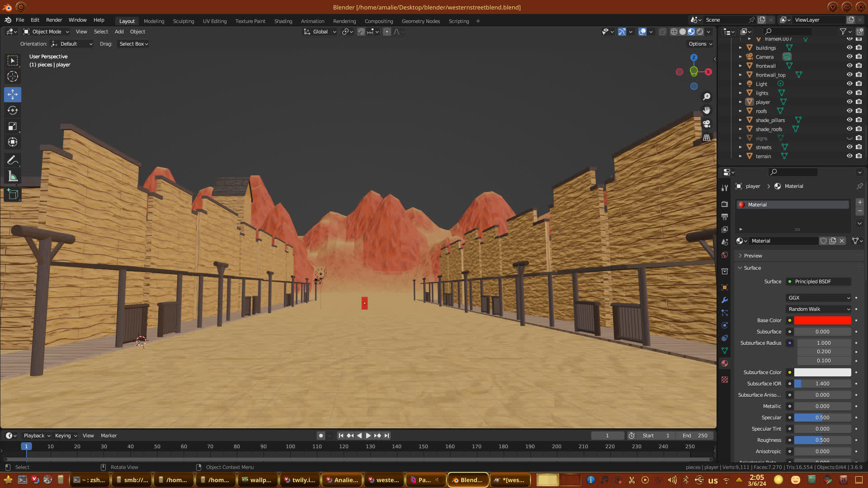Open the Modifiers wrench properties tab
This screenshot has width=868, height=488.
point(725,300)
